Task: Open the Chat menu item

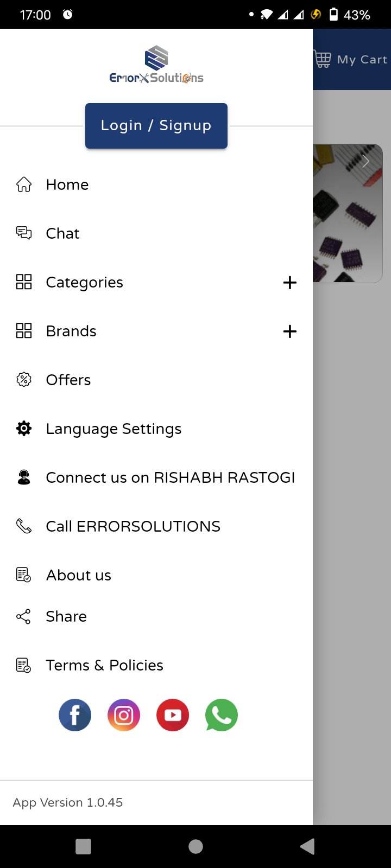Action: (156, 233)
